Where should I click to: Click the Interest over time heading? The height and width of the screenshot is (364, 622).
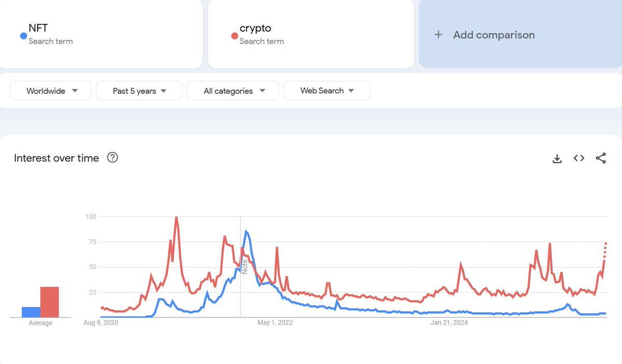[56, 158]
